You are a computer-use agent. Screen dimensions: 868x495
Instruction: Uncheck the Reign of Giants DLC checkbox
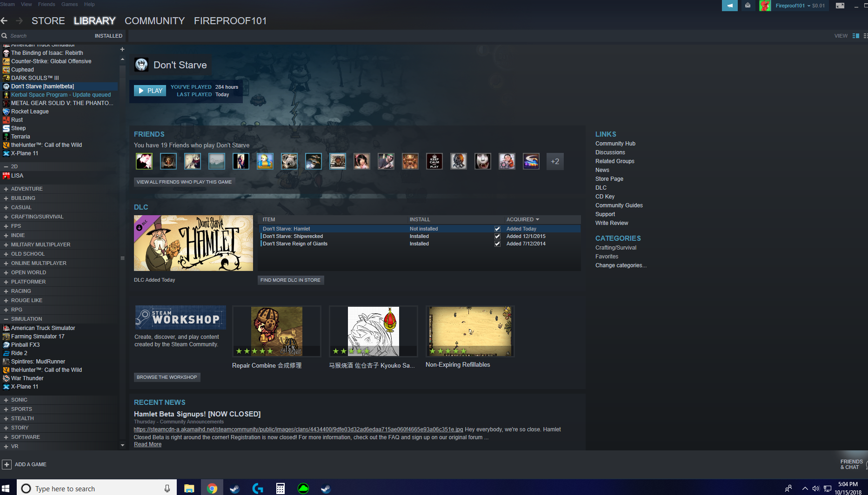[497, 244]
